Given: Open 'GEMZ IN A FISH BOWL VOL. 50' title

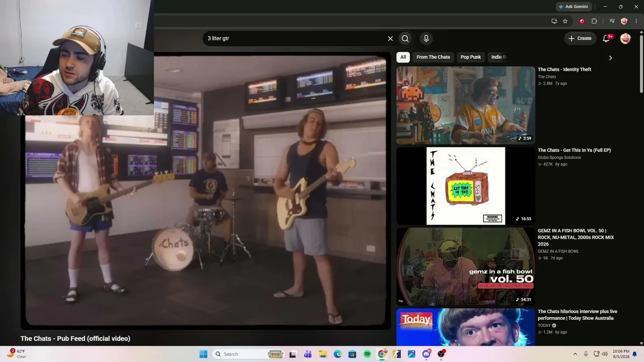Looking at the screenshot, I should coord(576,237).
